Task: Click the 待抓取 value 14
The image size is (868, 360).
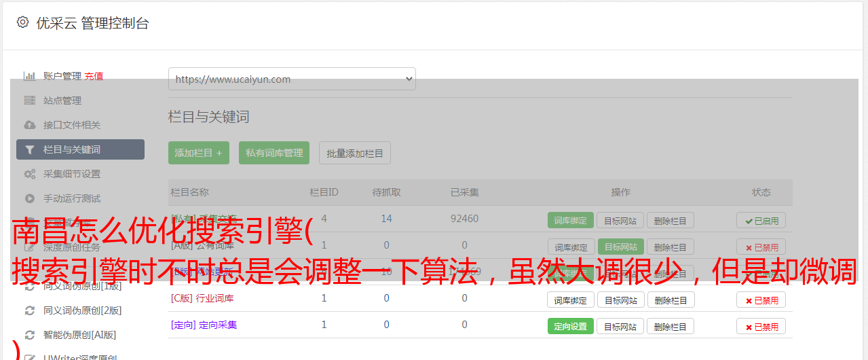Action: pyautogui.click(x=386, y=219)
